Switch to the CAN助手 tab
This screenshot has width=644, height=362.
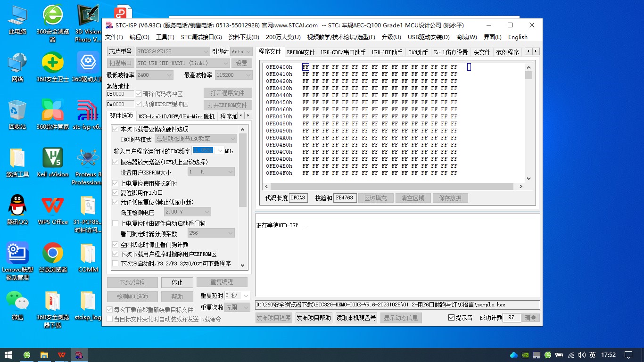click(418, 52)
